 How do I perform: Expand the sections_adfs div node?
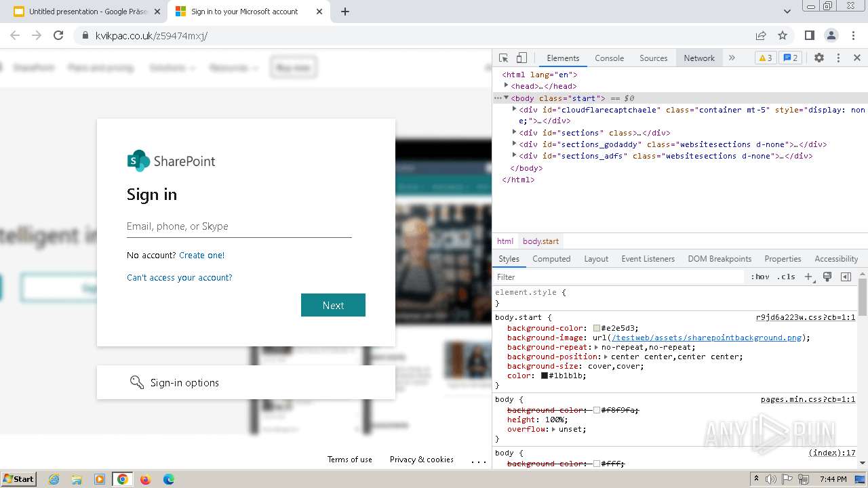515,156
